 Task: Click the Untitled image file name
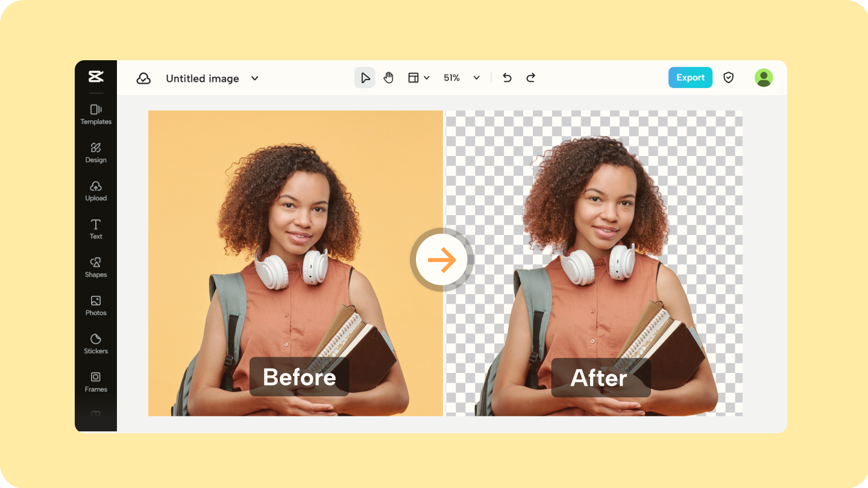pos(203,78)
